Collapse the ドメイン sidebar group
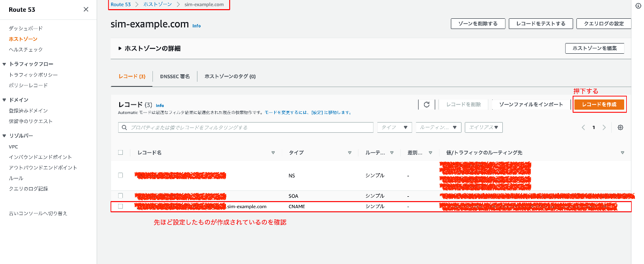 pos(4,100)
